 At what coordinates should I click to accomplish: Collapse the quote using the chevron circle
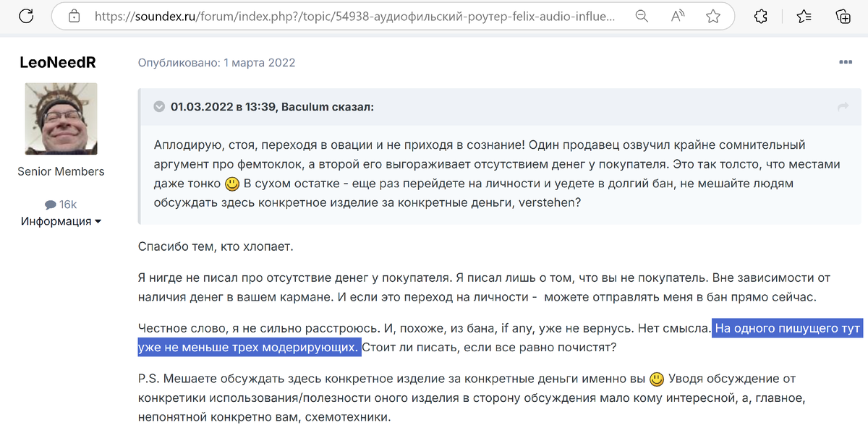(158, 106)
